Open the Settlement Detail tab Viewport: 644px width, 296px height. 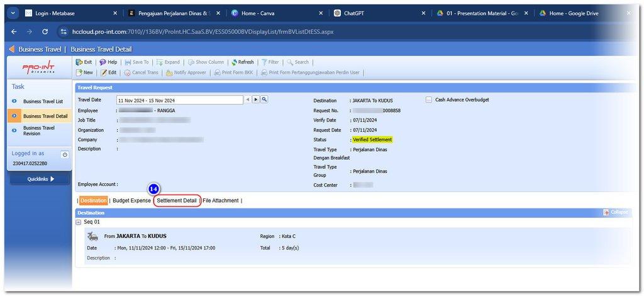point(177,201)
